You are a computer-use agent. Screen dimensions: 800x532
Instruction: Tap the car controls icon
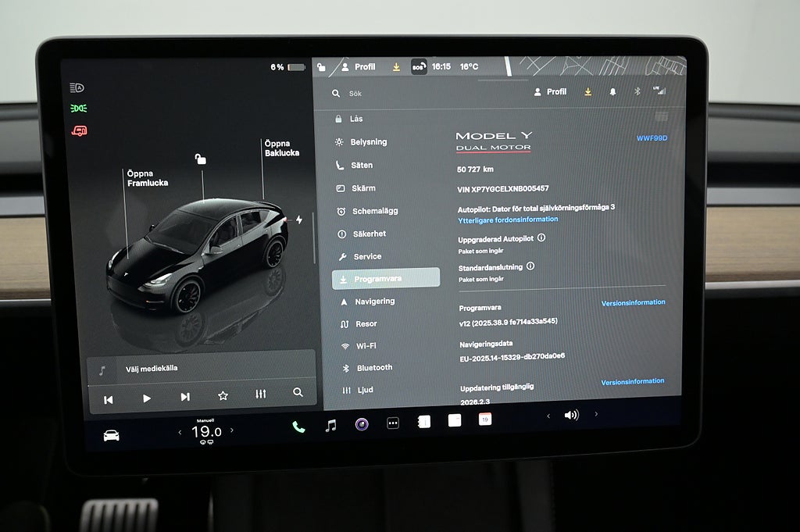(112, 435)
